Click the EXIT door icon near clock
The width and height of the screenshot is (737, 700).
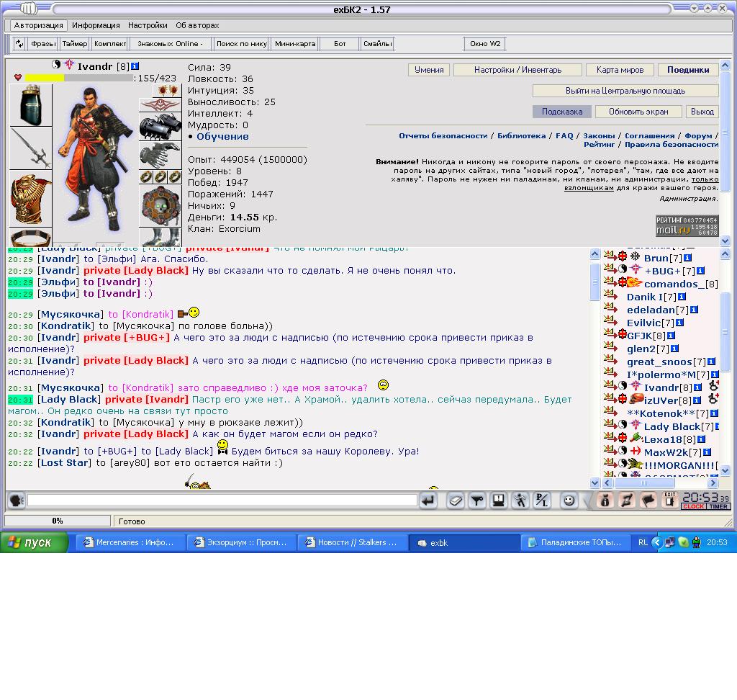(670, 501)
